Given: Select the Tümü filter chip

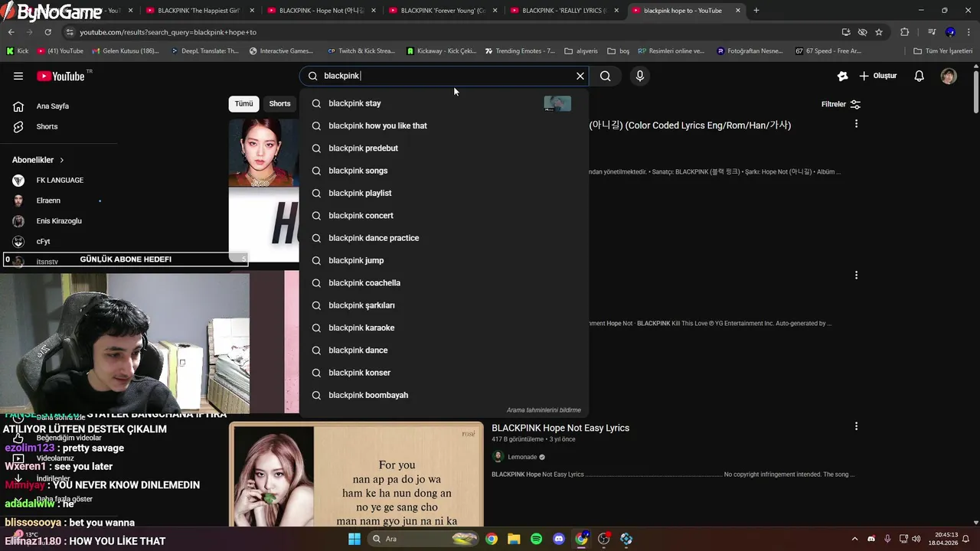Looking at the screenshot, I should (243, 103).
